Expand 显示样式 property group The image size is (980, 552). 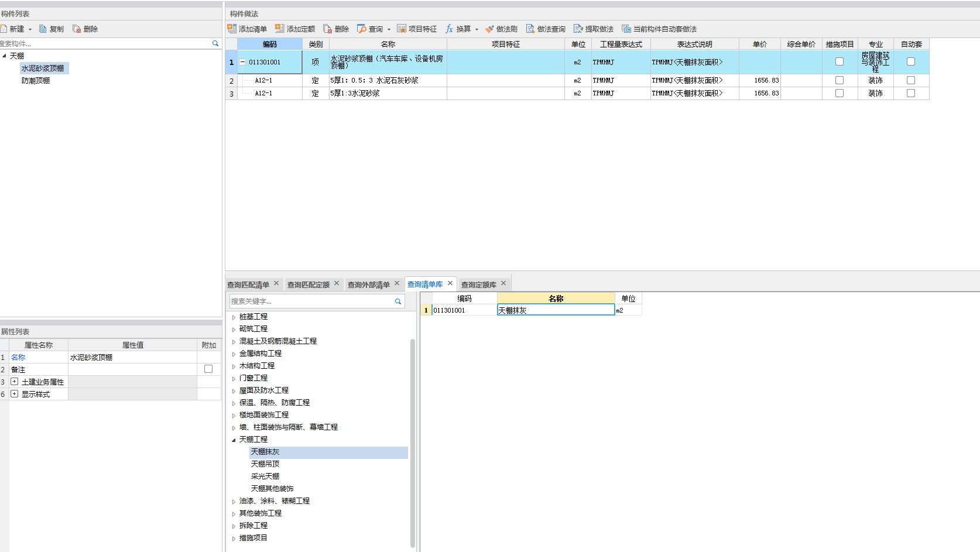[15, 394]
